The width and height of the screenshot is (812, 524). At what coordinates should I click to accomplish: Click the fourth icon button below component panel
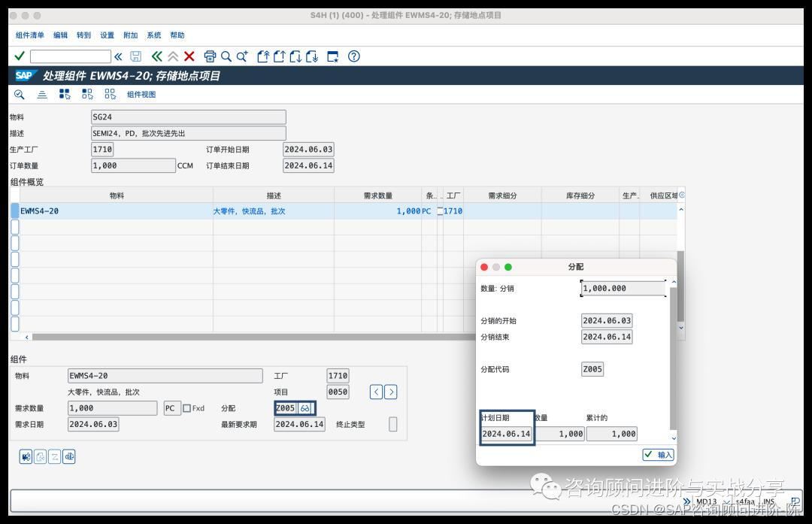pos(69,456)
